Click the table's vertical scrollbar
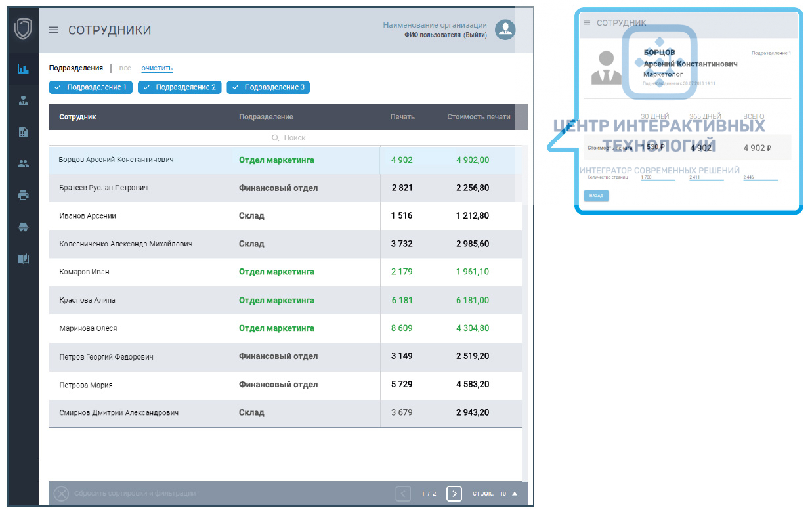 tap(524, 295)
